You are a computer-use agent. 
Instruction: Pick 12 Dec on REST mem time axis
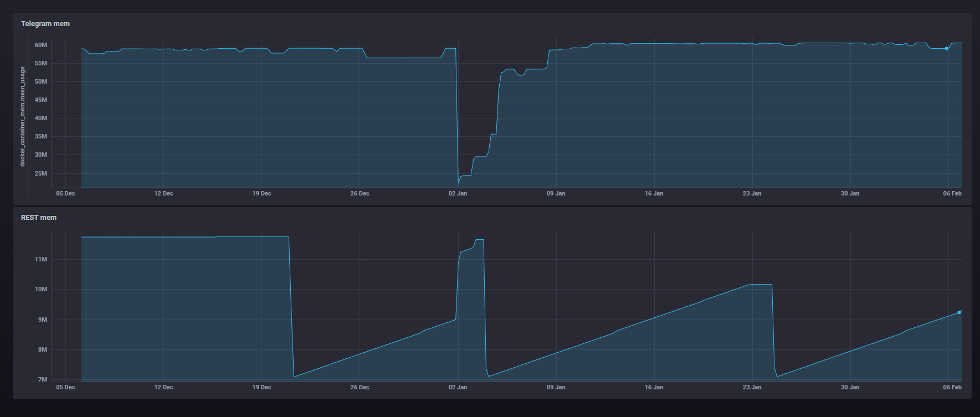163,387
